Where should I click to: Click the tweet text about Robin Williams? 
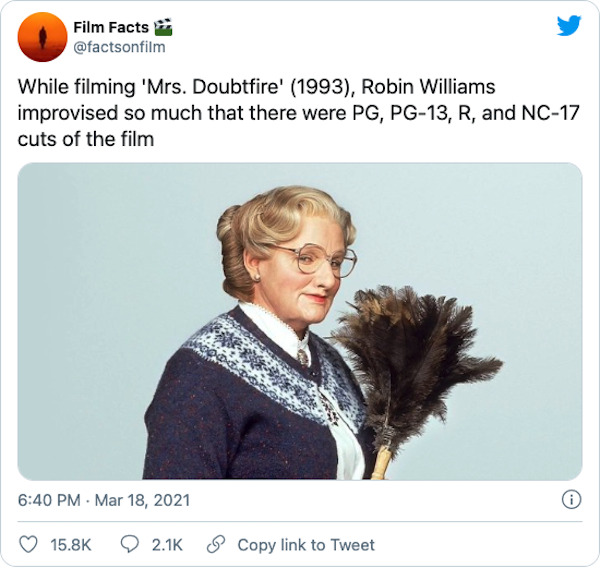click(298, 113)
